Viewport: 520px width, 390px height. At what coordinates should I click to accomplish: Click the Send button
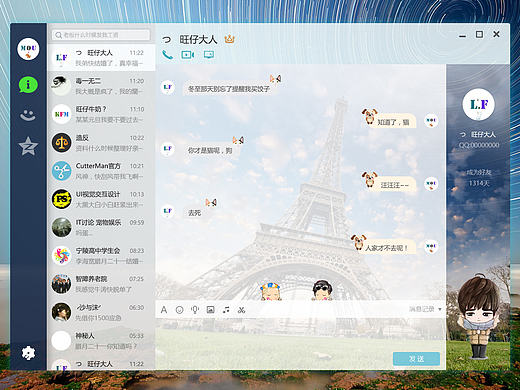tap(416, 359)
